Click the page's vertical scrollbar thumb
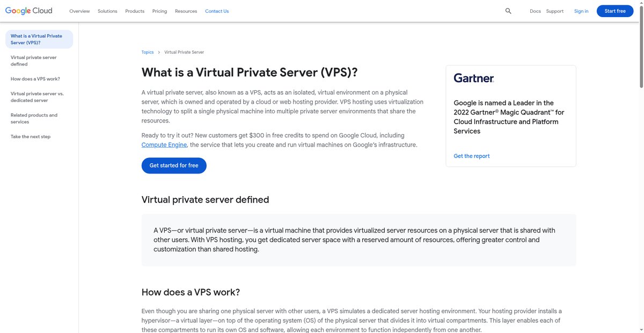 640,47
